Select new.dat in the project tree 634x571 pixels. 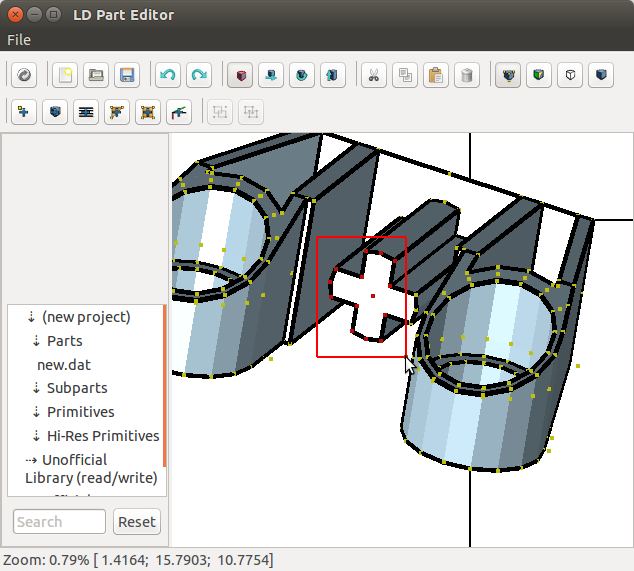click(64, 365)
